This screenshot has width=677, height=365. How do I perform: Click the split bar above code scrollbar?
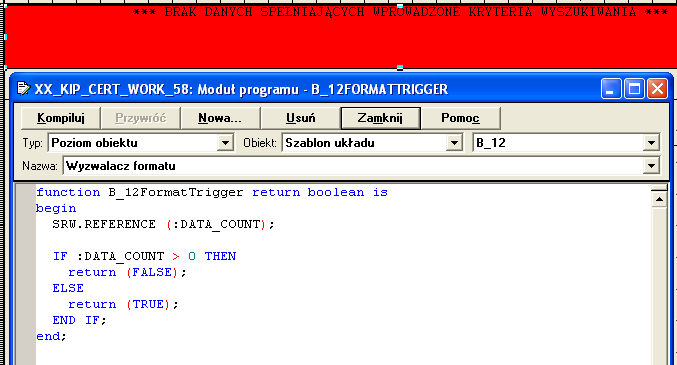659,188
